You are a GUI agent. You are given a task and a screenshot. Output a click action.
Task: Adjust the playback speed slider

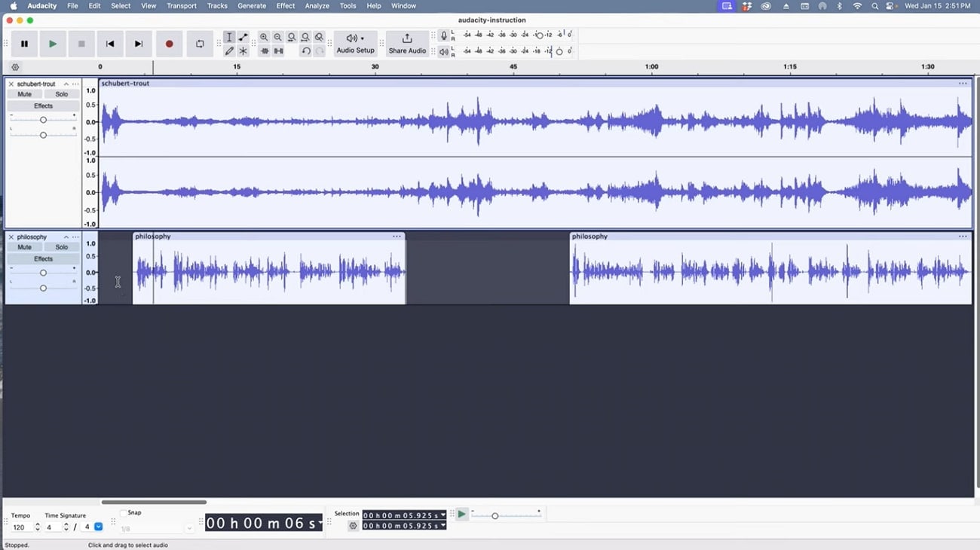click(x=495, y=516)
